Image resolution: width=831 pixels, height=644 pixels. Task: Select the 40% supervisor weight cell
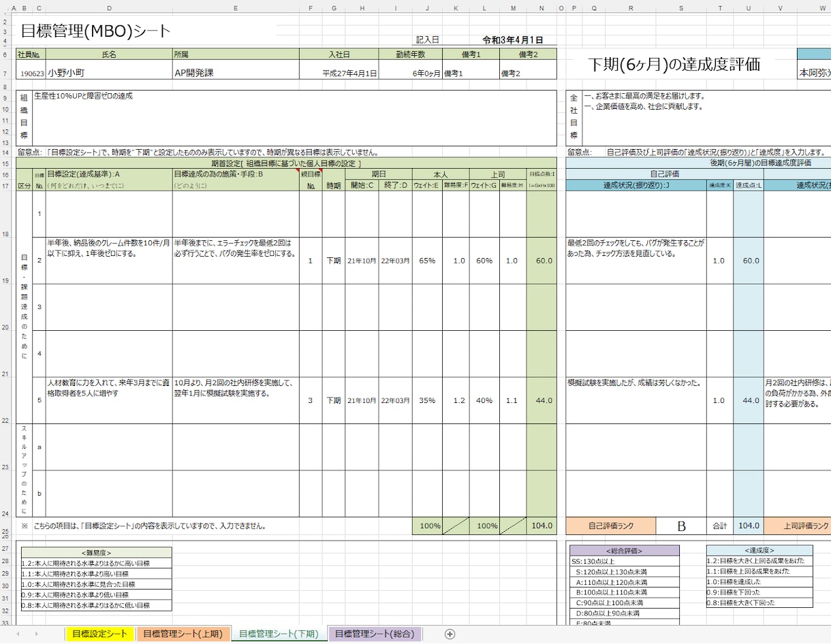tap(484, 400)
